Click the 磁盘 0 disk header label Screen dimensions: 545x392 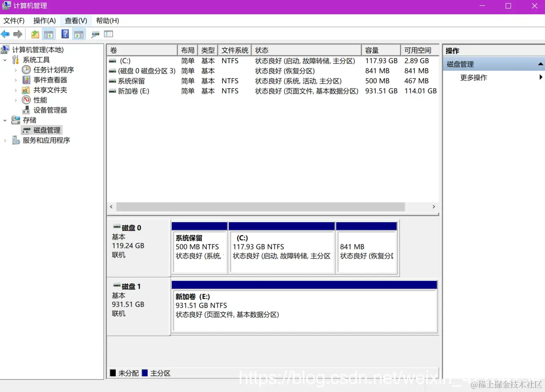pyautogui.click(x=131, y=228)
